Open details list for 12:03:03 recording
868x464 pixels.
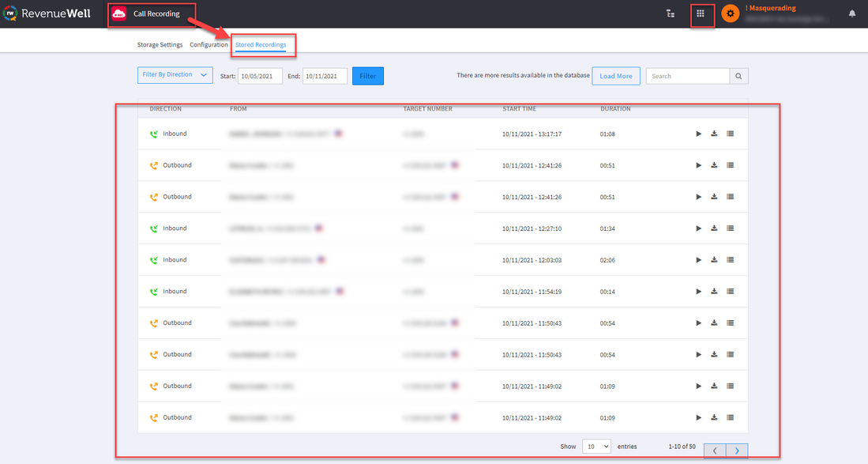pos(730,260)
